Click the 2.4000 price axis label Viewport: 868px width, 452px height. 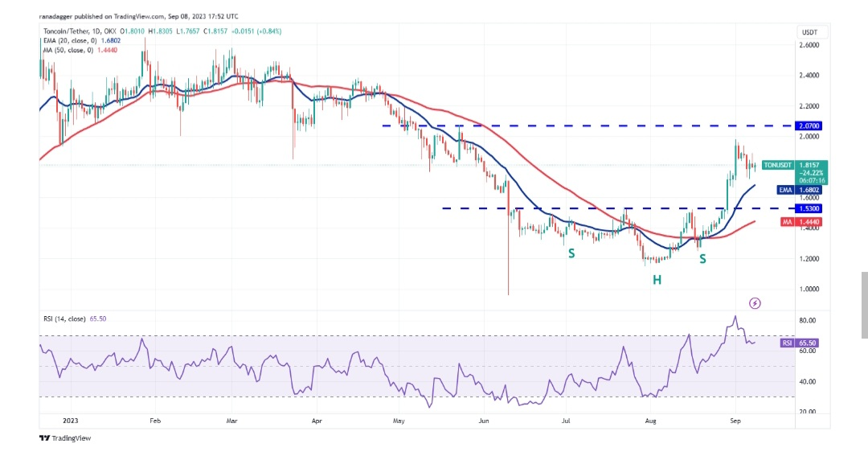point(809,76)
